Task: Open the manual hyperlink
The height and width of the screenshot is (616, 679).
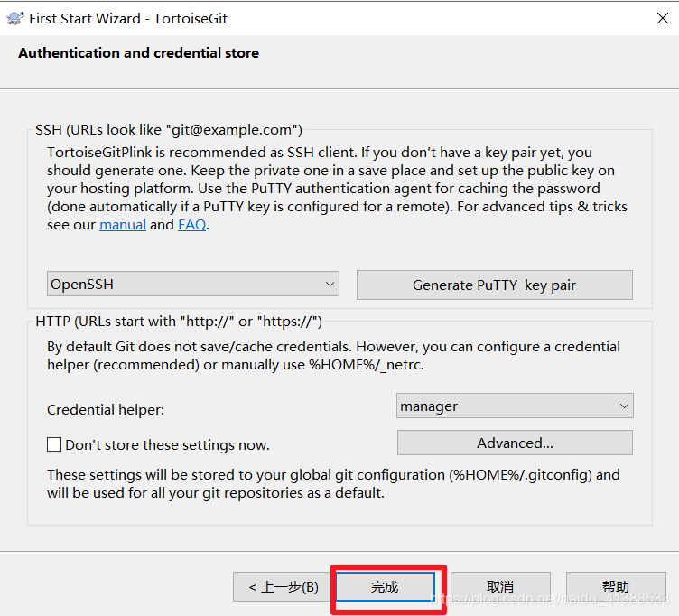Action: point(123,225)
